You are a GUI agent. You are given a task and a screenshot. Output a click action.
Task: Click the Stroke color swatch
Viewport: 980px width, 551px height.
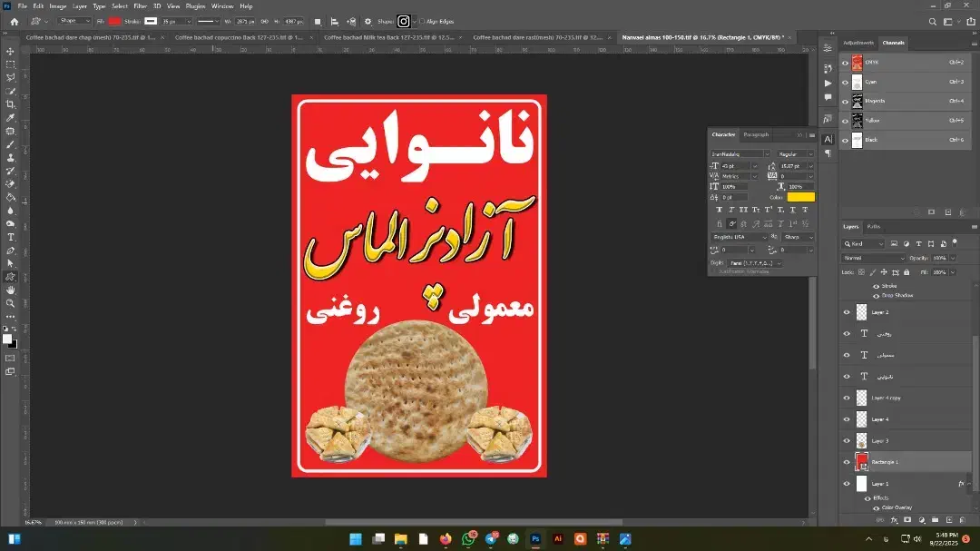[151, 21]
